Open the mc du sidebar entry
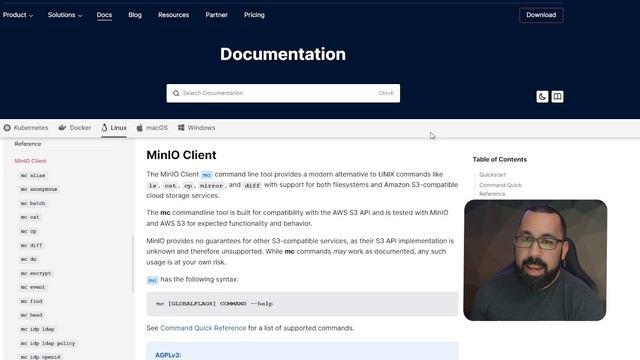 tap(29, 259)
